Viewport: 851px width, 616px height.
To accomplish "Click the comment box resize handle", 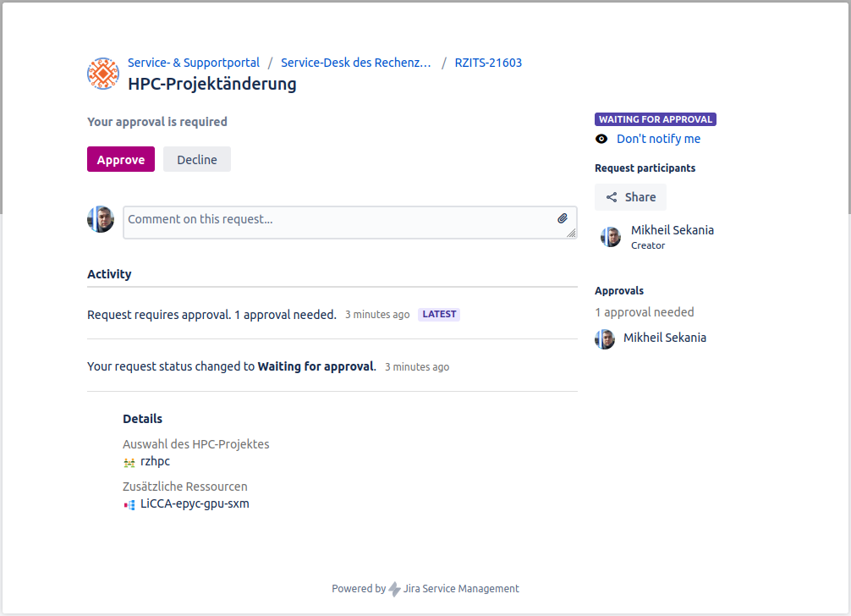I will tap(571, 233).
